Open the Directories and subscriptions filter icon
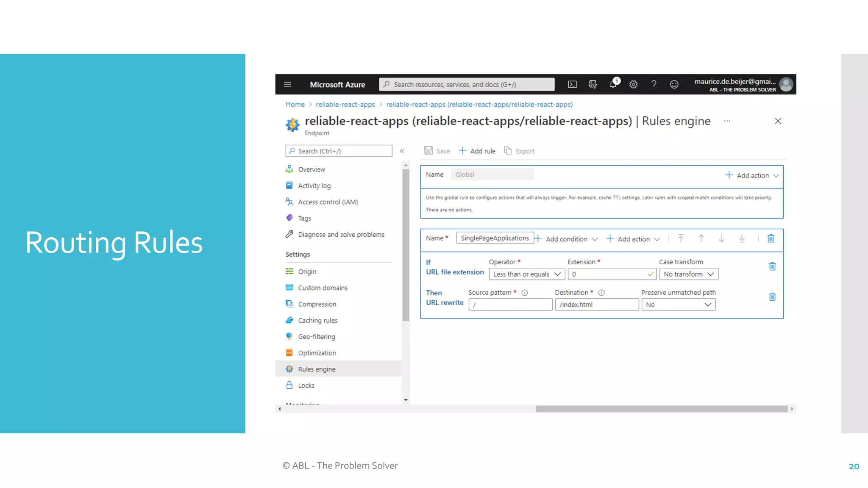 pos(593,84)
